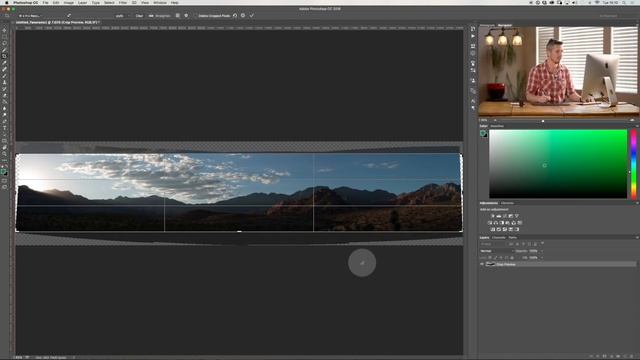The height and width of the screenshot is (360, 640).
Task: Commit the crop with checkmark
Action: tap(252, 16)
